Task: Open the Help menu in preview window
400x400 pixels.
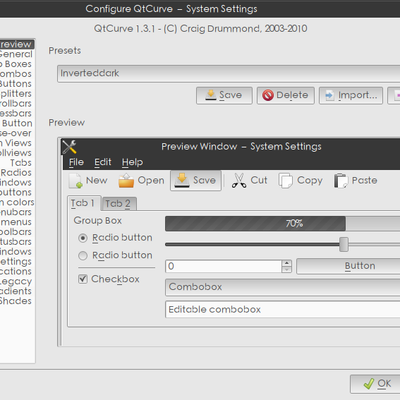Action: [132, 162]
